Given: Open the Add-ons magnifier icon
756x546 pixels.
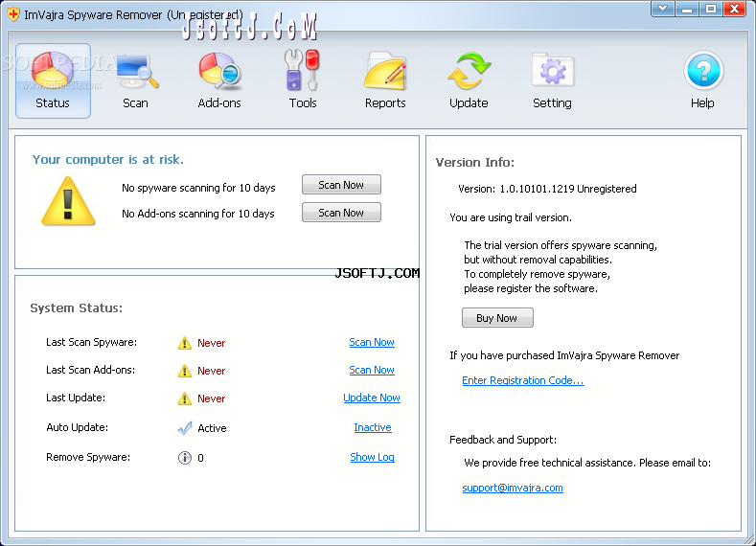Looking at the screenshot, I should pos(219,71).
